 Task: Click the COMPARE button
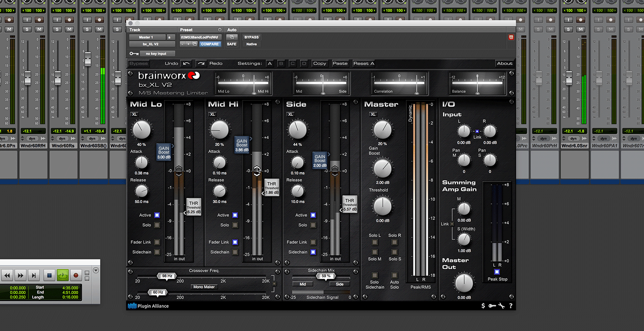[x=210, y=44]
